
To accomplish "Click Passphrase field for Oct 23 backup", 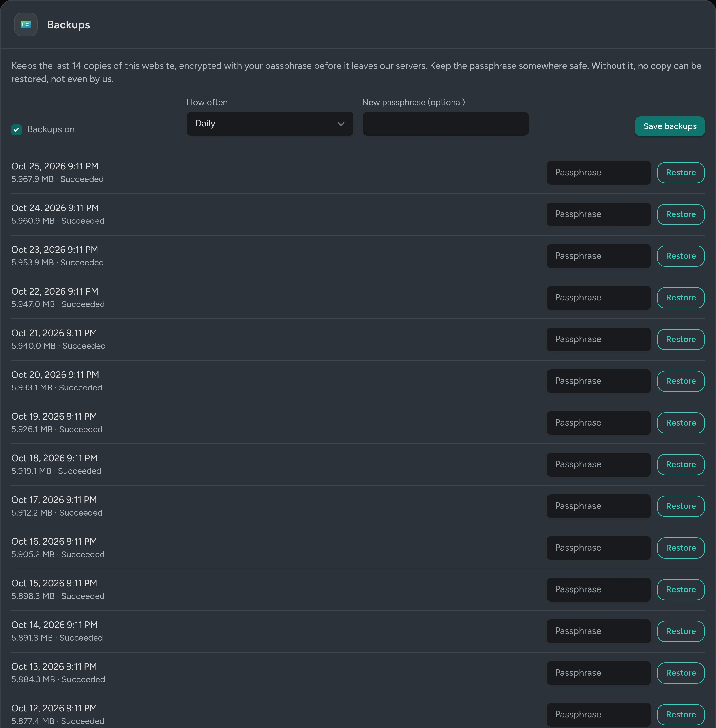I will coord(599,256).
